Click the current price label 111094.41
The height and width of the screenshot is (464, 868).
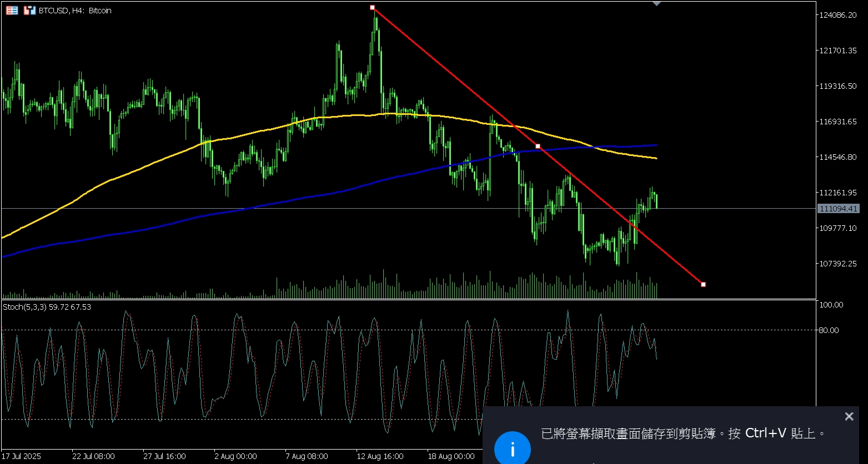tap(838, 209)
